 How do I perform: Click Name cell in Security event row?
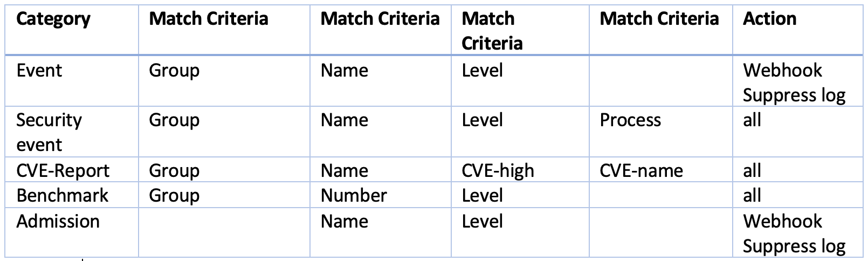344,120
